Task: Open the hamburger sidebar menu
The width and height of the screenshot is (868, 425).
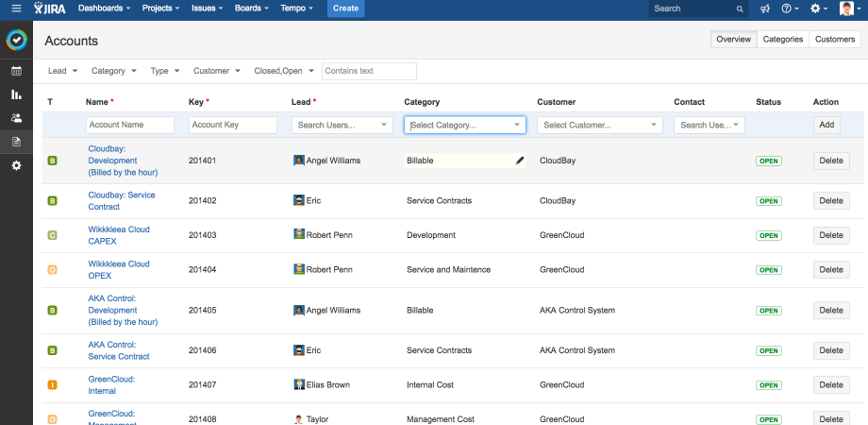Action: 17,8
